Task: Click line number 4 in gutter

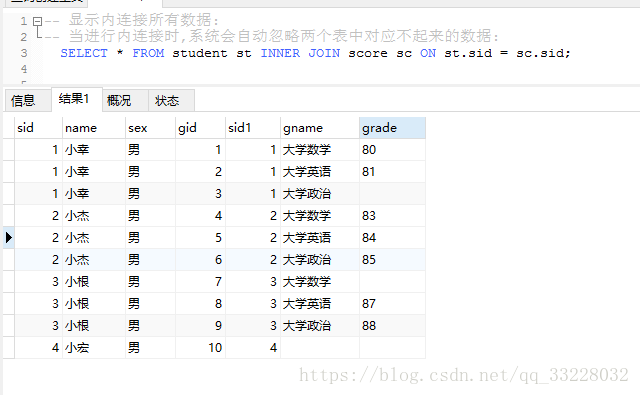Action: (x=24, y=69)
